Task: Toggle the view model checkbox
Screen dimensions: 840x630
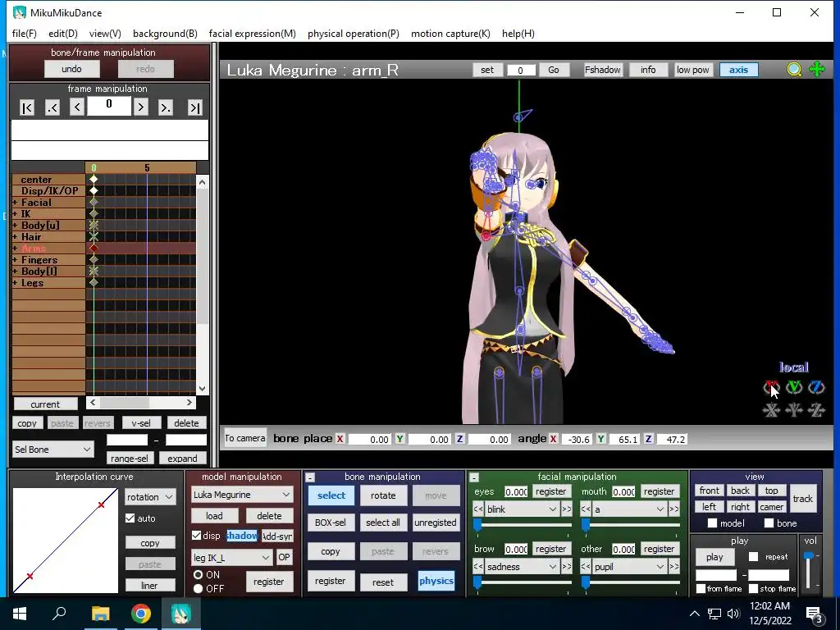Action: (x=712, y=523)
